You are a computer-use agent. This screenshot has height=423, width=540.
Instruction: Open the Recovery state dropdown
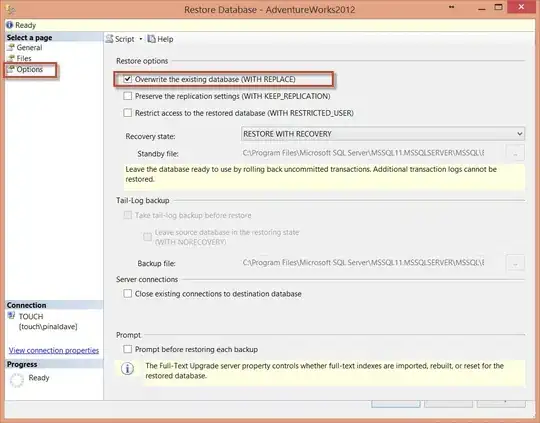(383, 134)
